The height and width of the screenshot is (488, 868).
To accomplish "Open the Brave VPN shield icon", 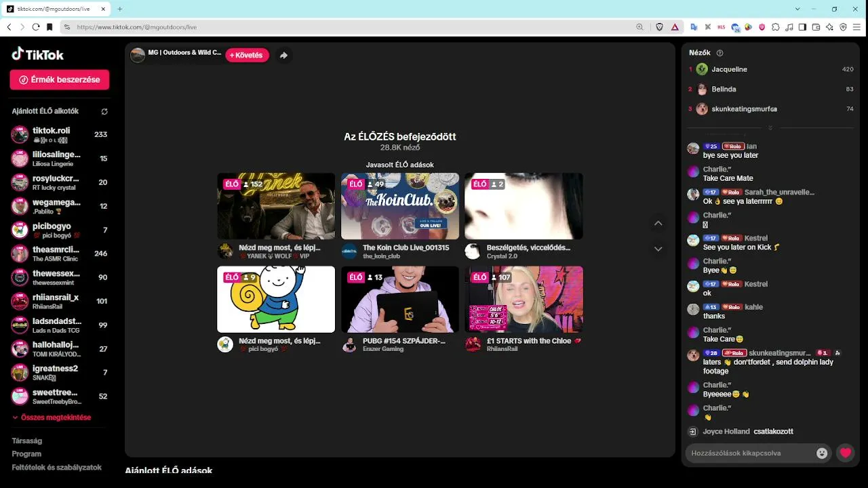I will pos(843,27).
